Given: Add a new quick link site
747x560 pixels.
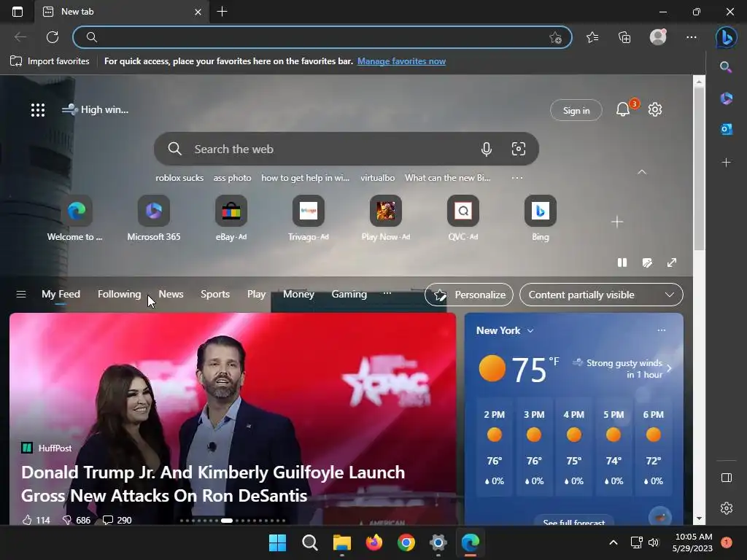Looking at the screenshot, I should 617,222.
